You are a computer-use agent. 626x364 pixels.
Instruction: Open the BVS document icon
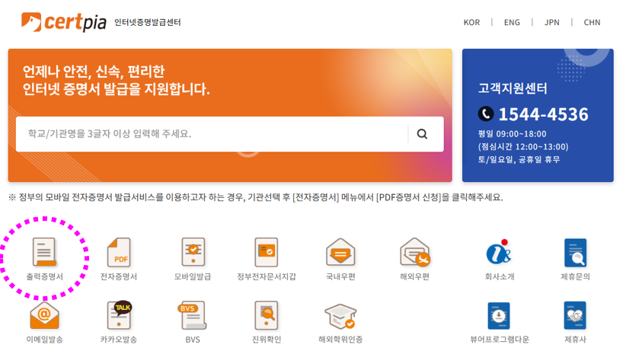tap(192, 315)
